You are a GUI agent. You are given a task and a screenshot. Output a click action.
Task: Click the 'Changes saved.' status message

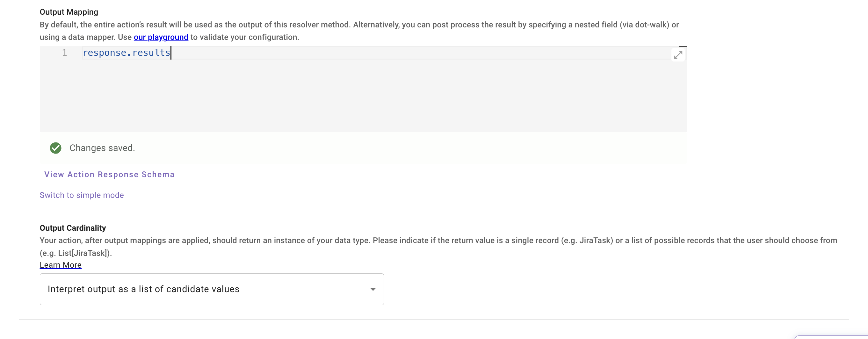(102, 148)
